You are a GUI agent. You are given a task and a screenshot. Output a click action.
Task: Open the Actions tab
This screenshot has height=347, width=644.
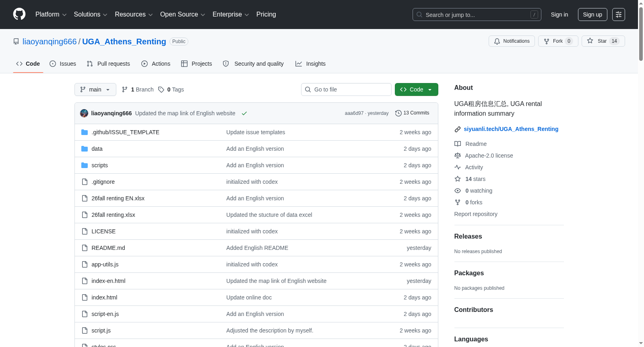point(156,64)
